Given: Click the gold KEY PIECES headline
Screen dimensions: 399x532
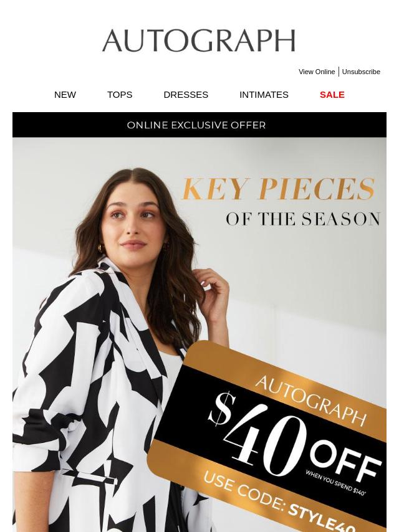Looking at the screenshot, I should (x=279, y=189).
